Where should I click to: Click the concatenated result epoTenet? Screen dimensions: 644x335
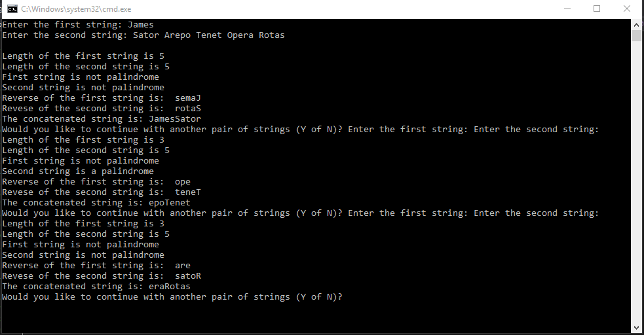click(x=170, y=203)
